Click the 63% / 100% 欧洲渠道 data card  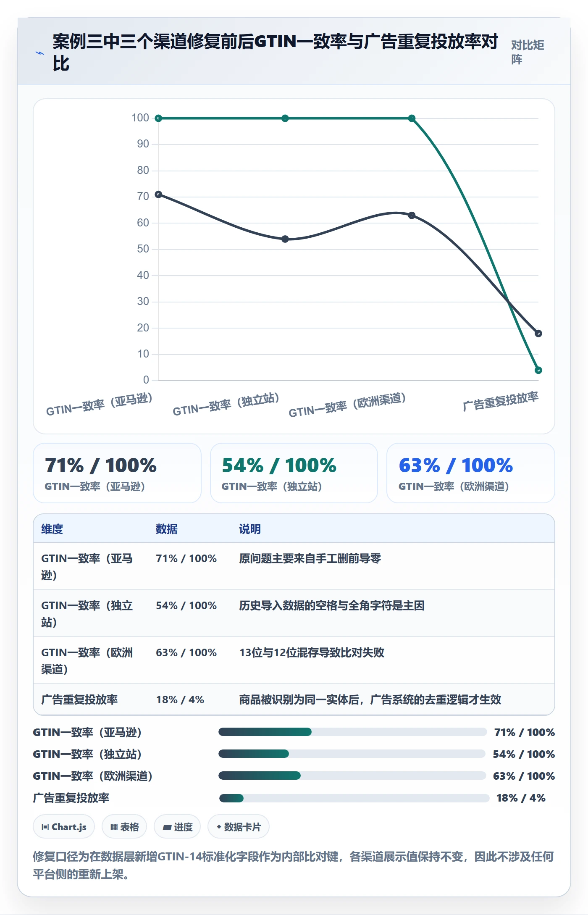[x=471, y=473]
